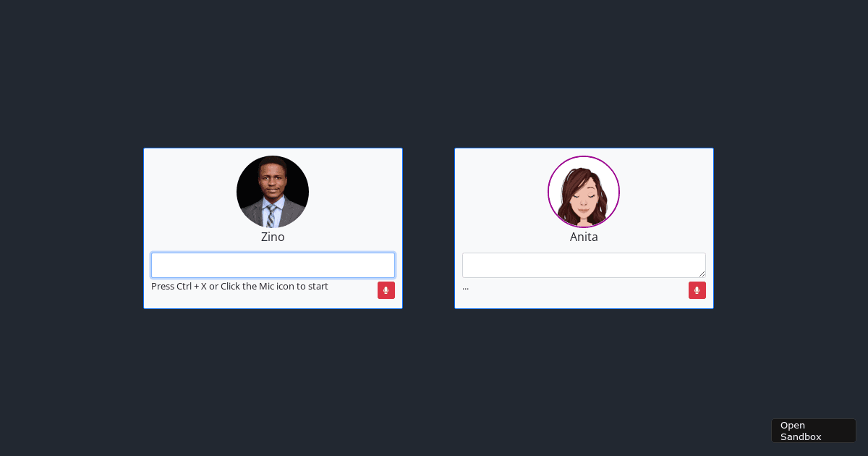The width and height of the screenshot is (868, 456).
Task: Click the 'Press Ctrl + X' hint text
Action: 239,286
